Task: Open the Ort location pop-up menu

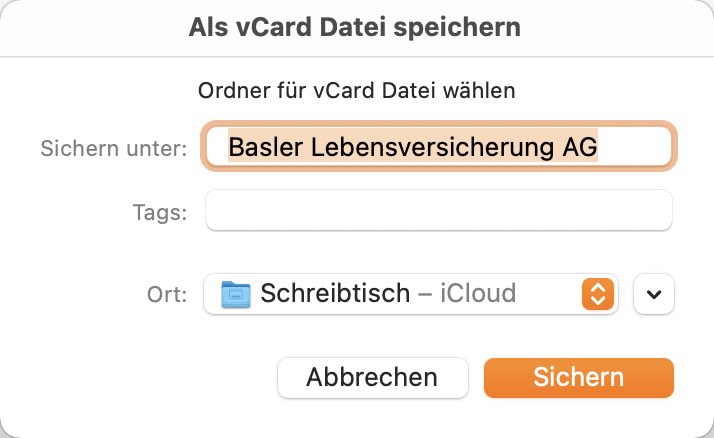Action: click(411, 294)
